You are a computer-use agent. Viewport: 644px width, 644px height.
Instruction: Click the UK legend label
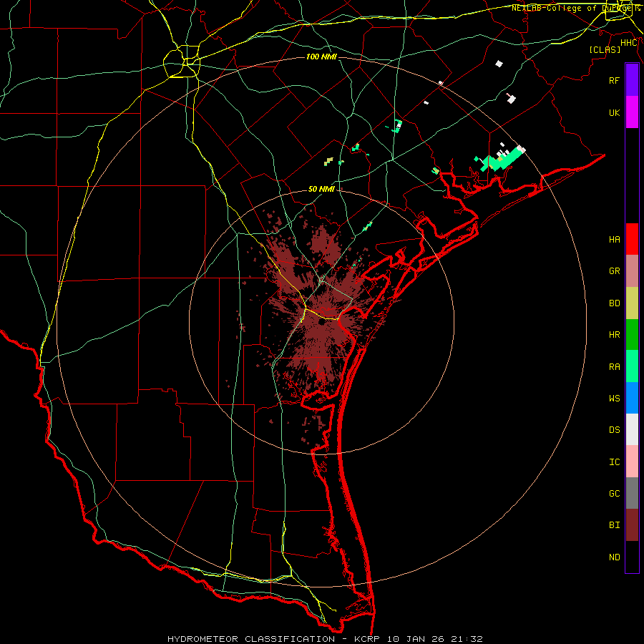point(615,112)
